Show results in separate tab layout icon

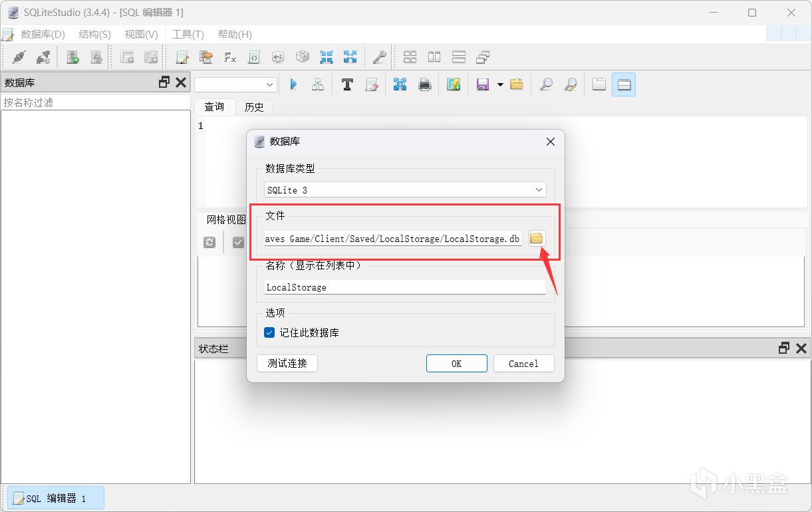pos(599,84)
